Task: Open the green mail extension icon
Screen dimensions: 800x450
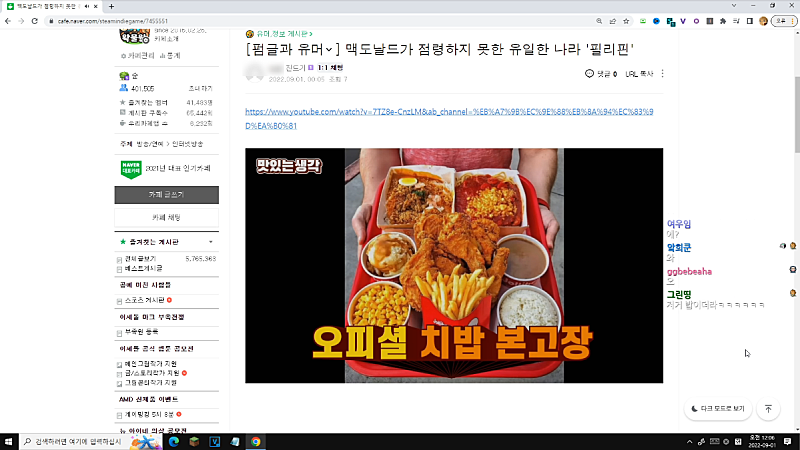Action: coord(643,21)
